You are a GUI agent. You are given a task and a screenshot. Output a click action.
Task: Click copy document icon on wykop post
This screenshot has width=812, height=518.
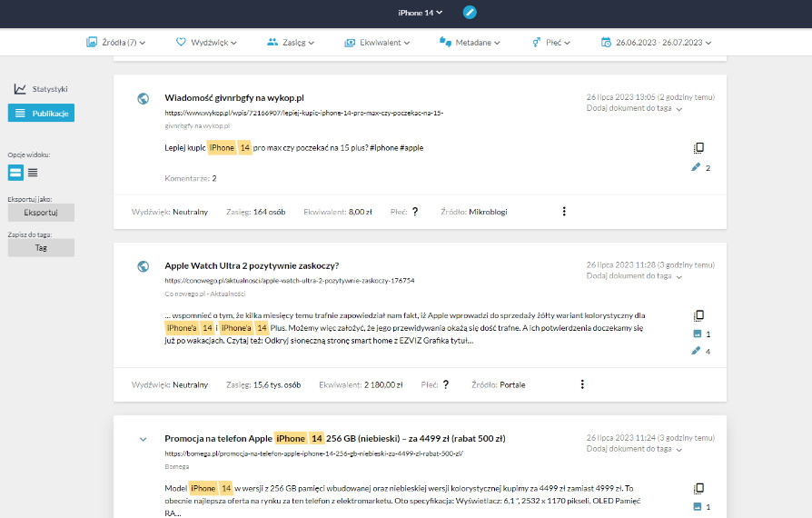698,147
